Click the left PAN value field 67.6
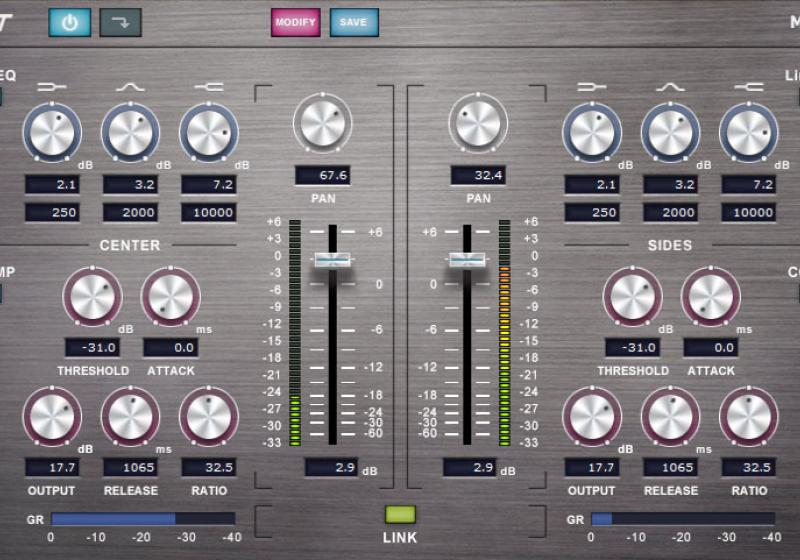 tap(322, 175)
